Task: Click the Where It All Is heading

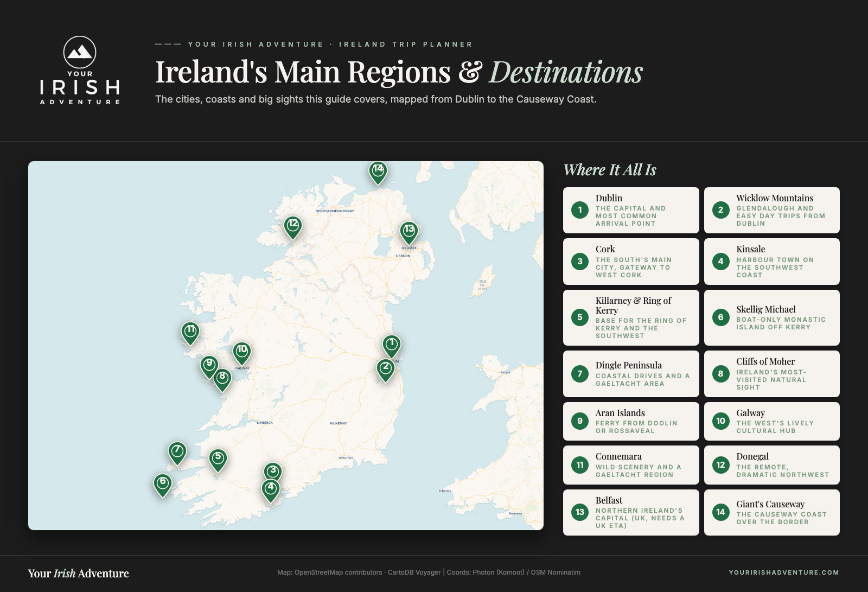Action: (x=610, y=170)
